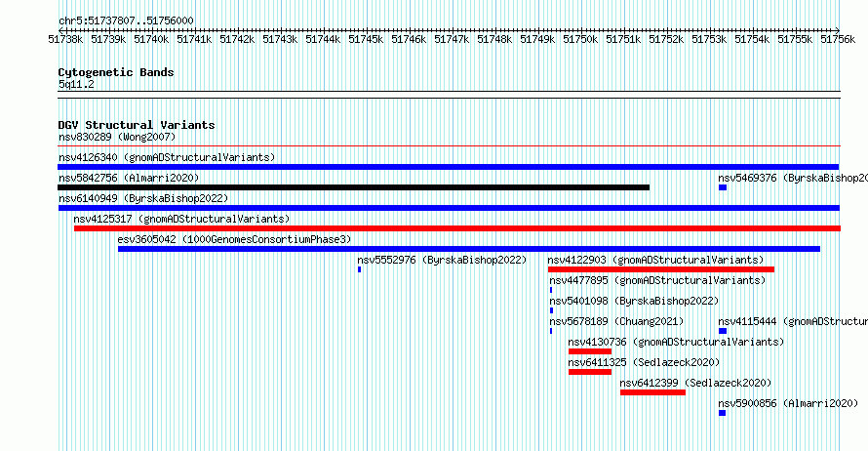Click the red bar for nsv4130736
Screen dimensions: 868x451
590,351
